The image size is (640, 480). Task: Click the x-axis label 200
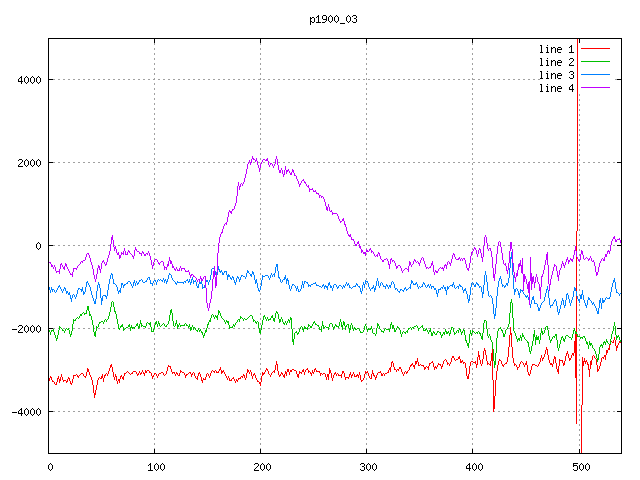[x=261, y=465]
